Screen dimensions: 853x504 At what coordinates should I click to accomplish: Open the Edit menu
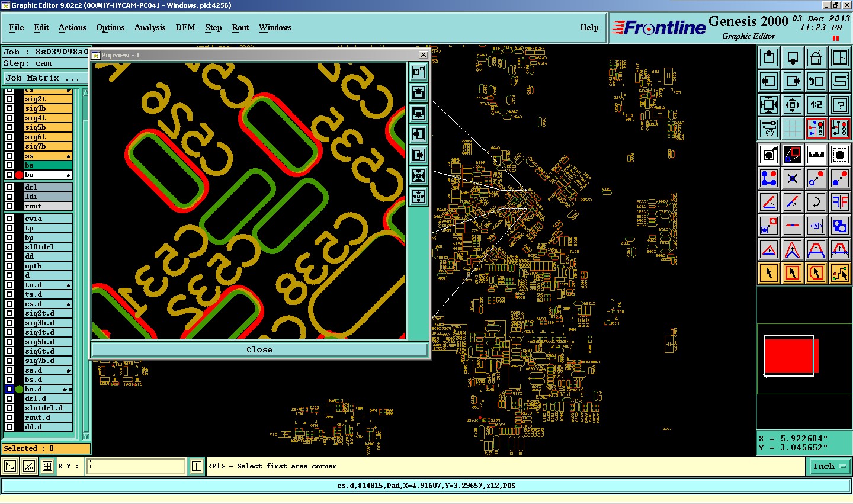coord(41,27)
